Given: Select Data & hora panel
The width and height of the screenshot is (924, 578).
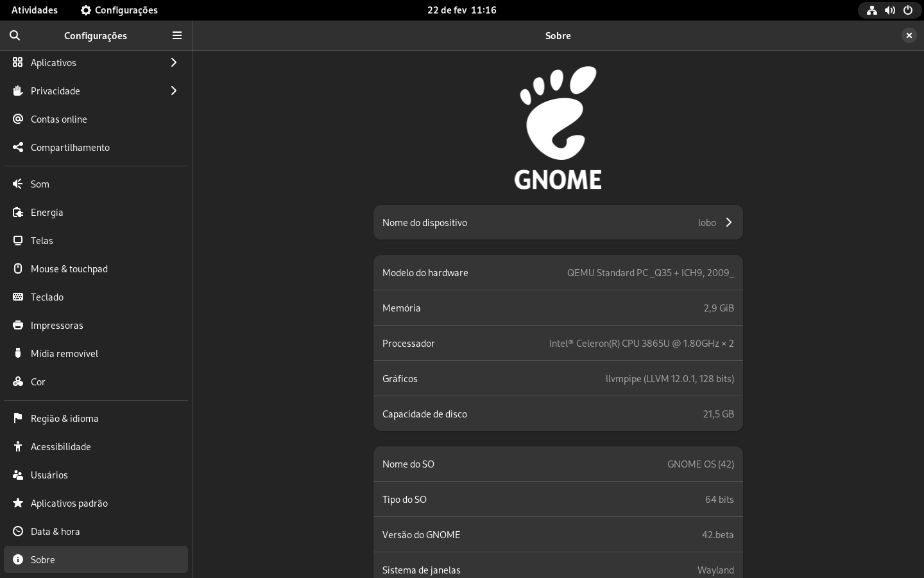Looking at the screenshot, I should point(96,531).
